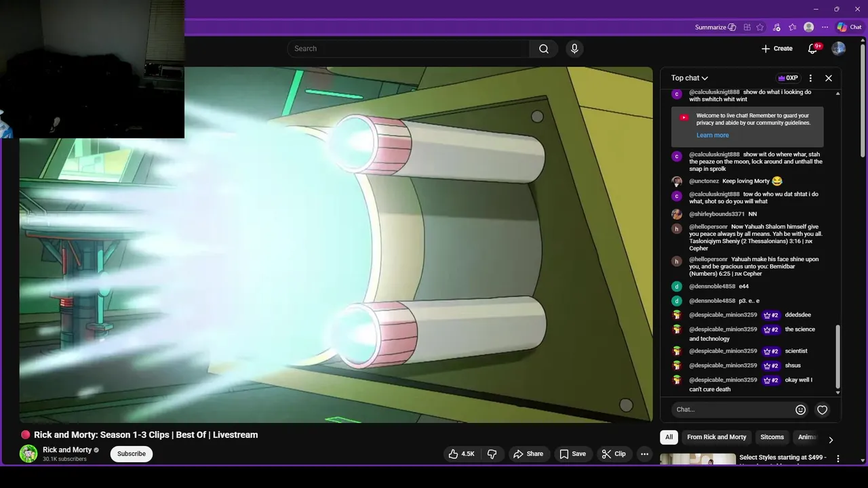Click the YouTube search magnifier button

(544, 49)
